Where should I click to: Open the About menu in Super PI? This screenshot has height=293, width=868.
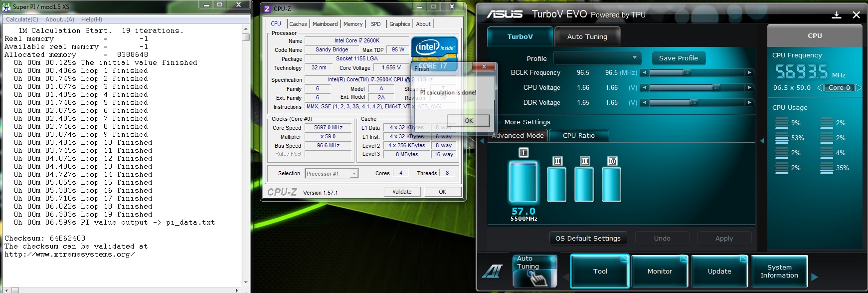(x=60, y=19)
